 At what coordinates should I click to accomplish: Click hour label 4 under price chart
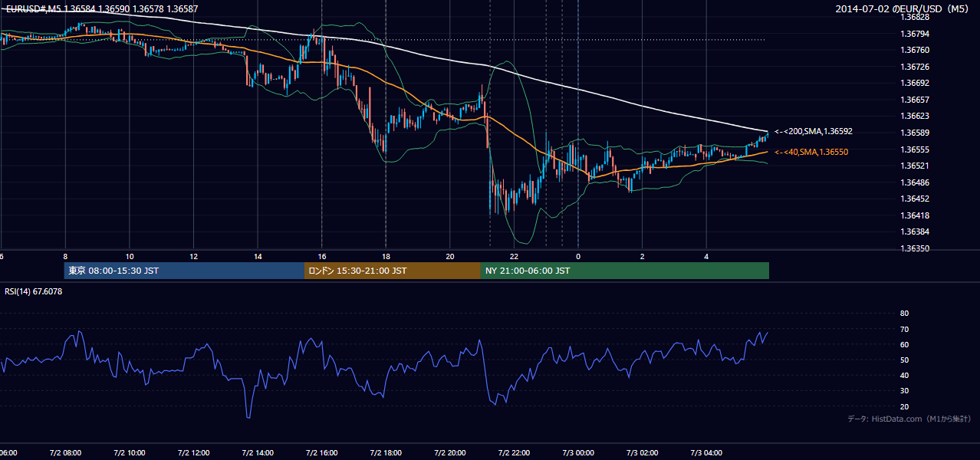706,257
